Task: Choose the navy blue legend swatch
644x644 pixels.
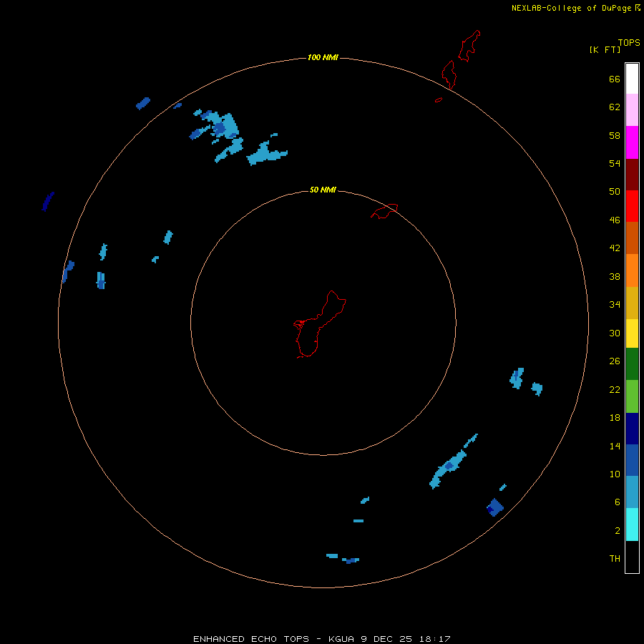Action: coord(632,429)
